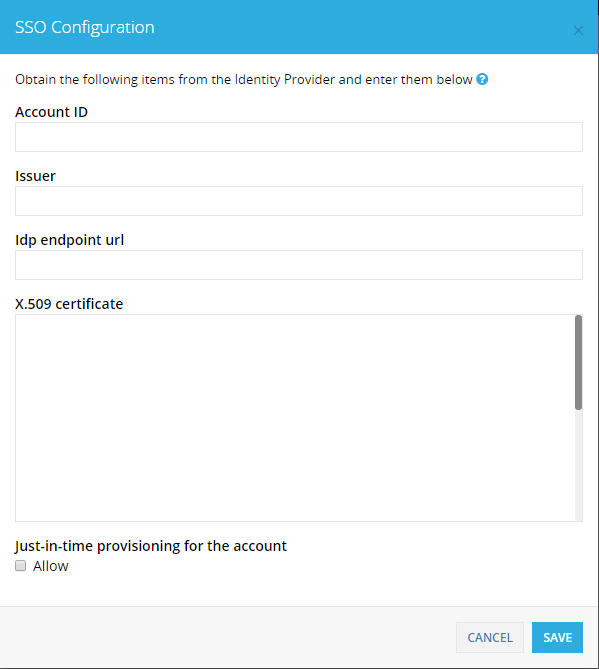Click inside the X.509 certificate text area
The height and width of the screenshot is (669, 599).
point(294,418)
